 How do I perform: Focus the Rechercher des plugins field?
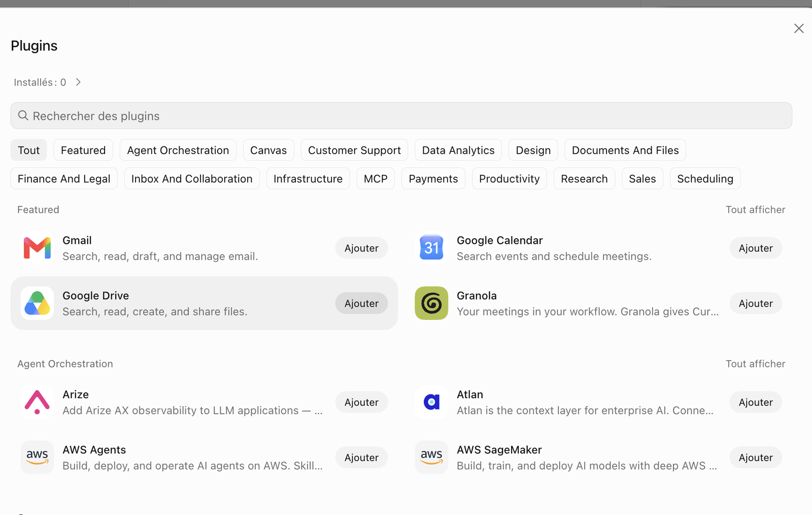pyautogui.click(x=401, y=116)
